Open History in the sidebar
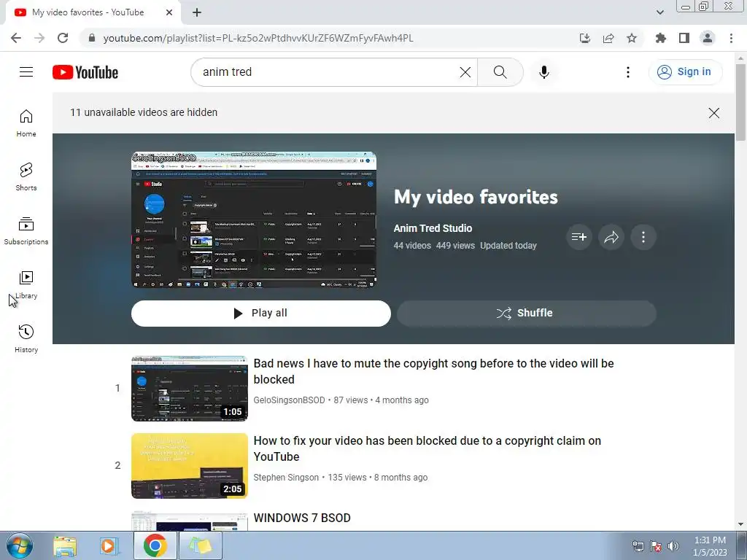Viewport: 747px width, 560px height. click(x=26, y=338)
